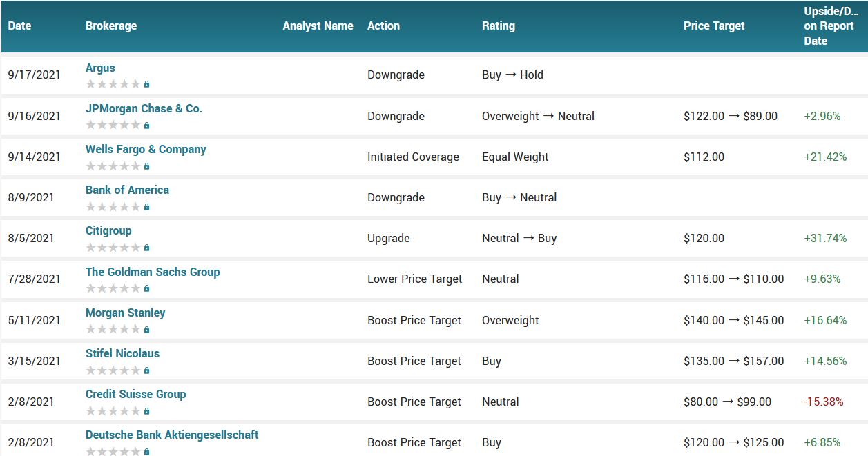Viewport: 868px width, 456px height.
Task: Click the star rating under Citigroup
Action: [113, 247]
